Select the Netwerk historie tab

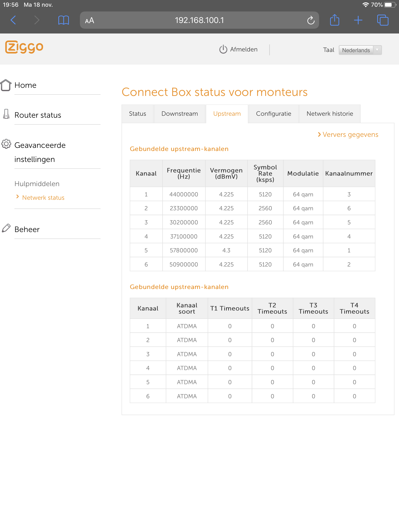[329, 114]
